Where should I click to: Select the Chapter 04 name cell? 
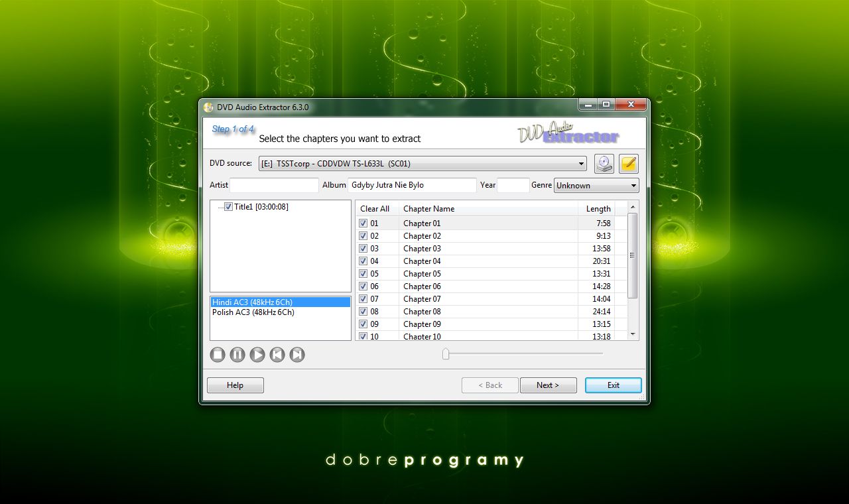point(488,261)
